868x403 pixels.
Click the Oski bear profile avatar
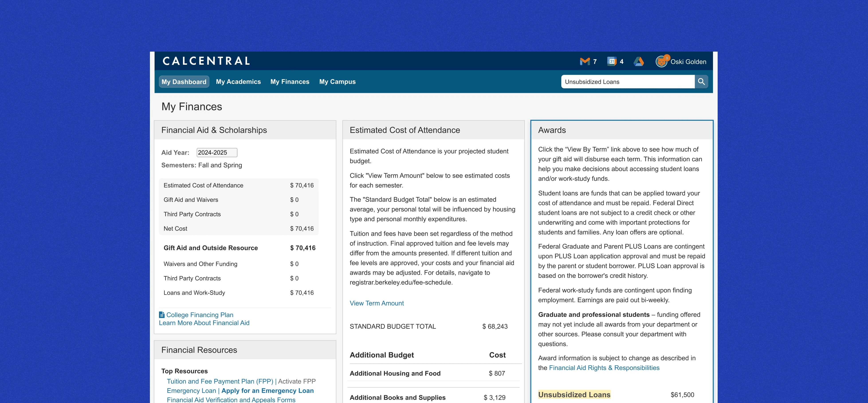pos(662,62)
